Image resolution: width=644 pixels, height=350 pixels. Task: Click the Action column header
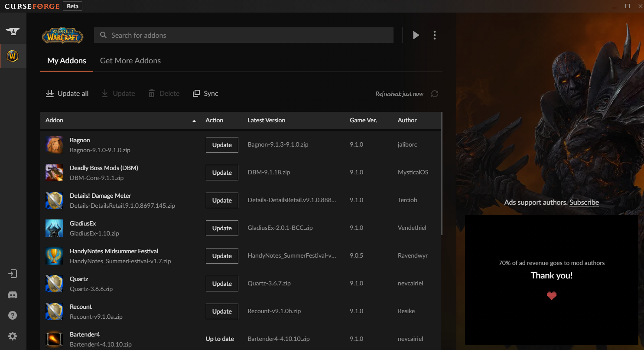click(x=215, y=120)
